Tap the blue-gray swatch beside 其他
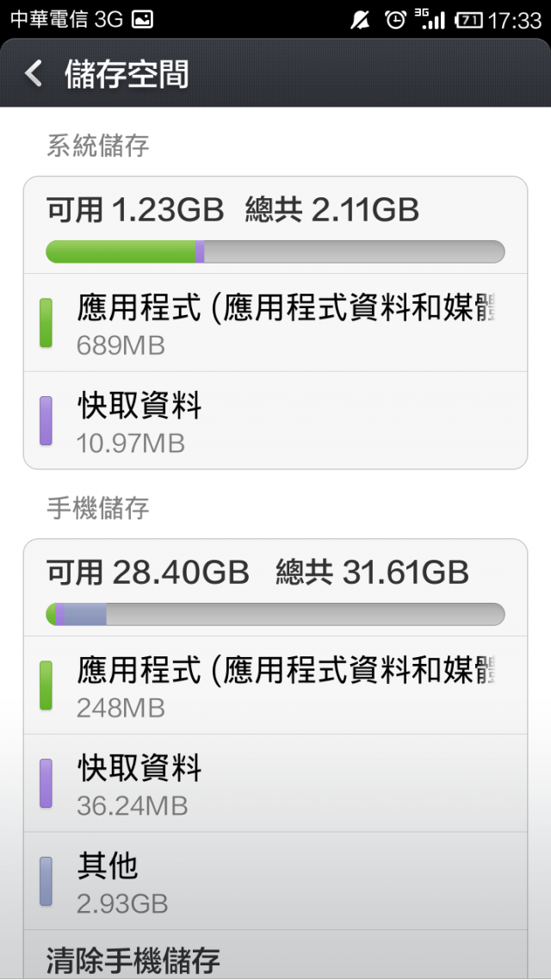 coord(46,881)
